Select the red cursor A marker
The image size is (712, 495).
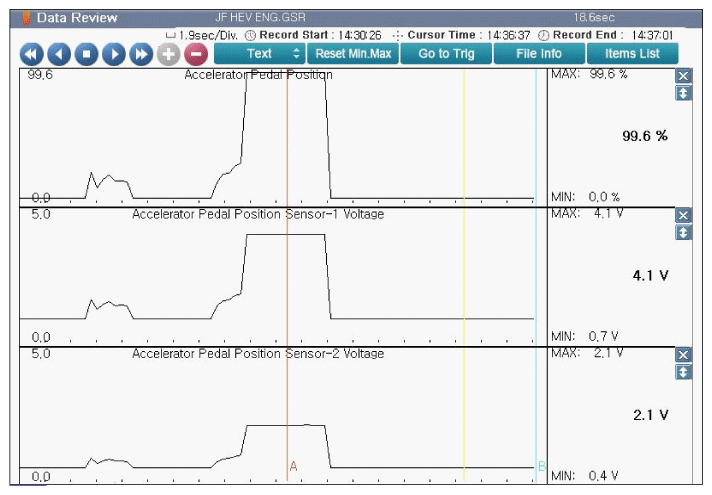click(293, 466)
